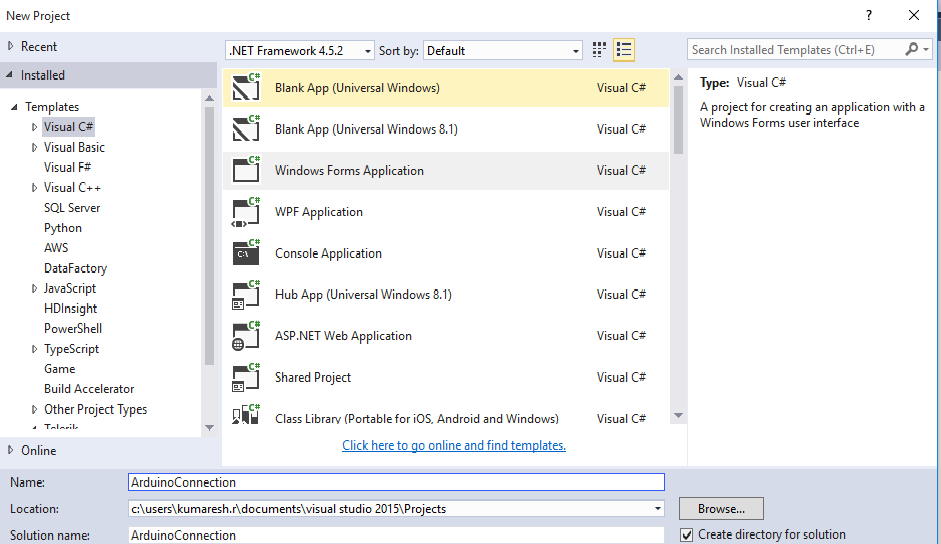Select Python in the templates tree

point(63,228)
